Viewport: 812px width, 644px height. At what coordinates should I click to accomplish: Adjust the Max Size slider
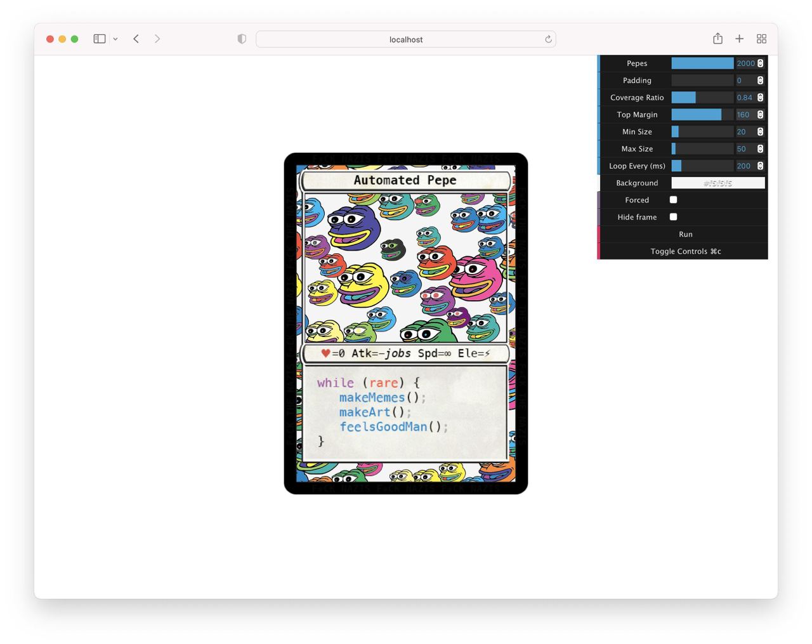pos(702,149)
